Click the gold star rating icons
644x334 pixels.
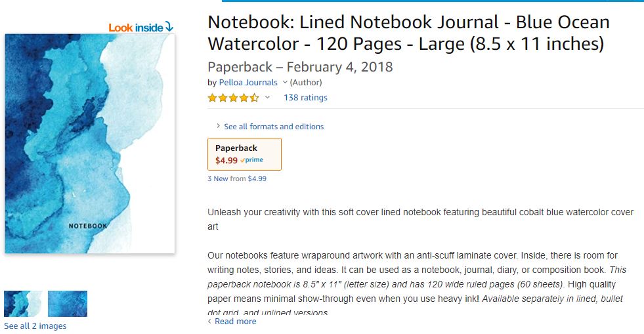click(233, 98)
